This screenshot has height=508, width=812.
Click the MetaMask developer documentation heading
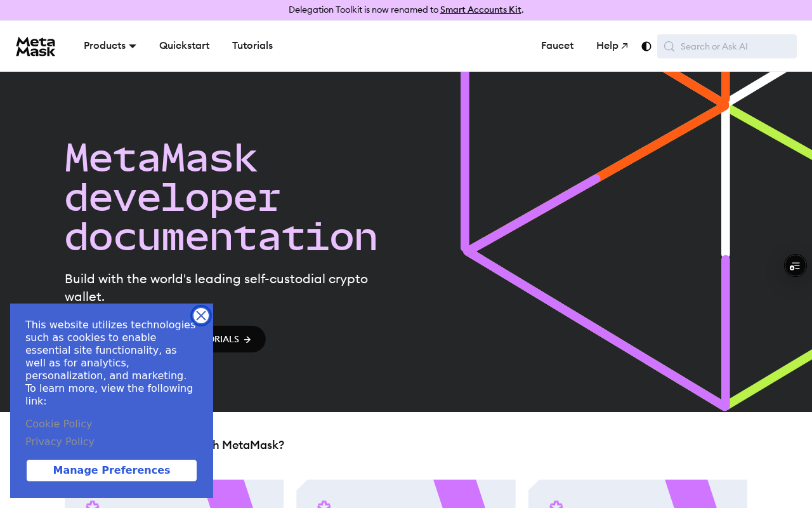click(221, 198)
